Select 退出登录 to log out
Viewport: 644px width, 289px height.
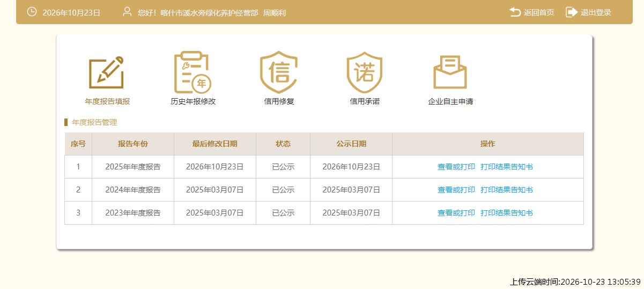(x=596, y=12)
